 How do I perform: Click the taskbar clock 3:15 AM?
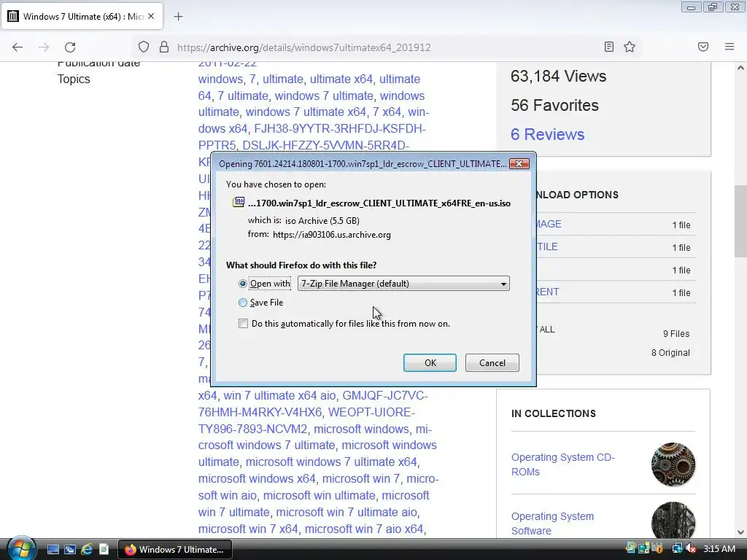click(x=719, y=548)
